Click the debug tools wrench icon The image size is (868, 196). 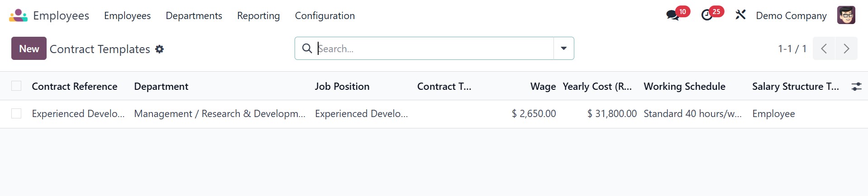740,15
